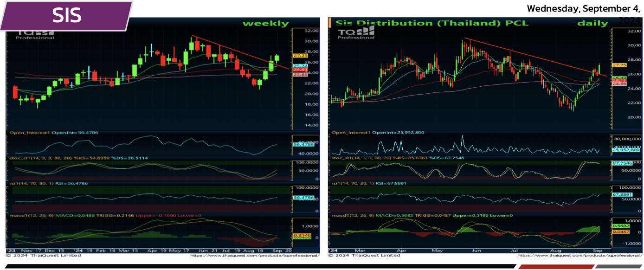Click the 23.65 price tag on weekly chart
The width and height of the screenshot is (644, 270).
301,75
